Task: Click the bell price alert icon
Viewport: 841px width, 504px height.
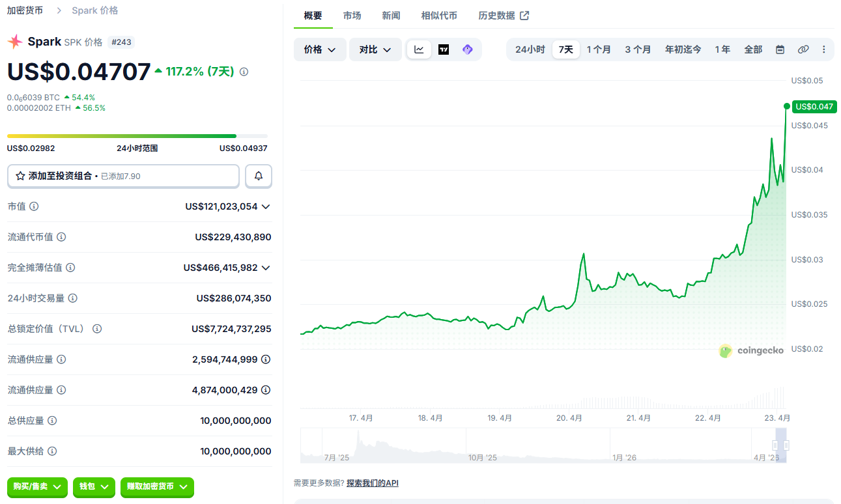Action: pyautogui.click(x=259, y=176)
